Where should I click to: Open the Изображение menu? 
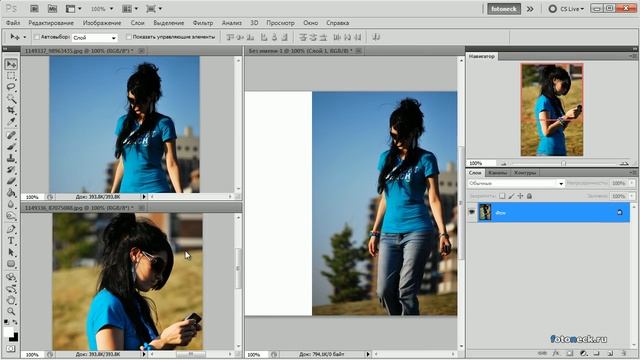102,23
